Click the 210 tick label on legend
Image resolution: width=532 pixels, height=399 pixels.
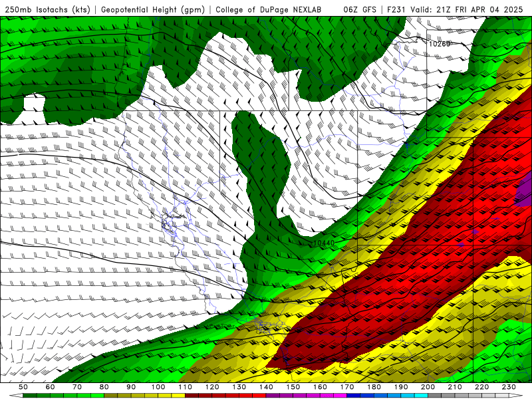click(x=455, y=387)
